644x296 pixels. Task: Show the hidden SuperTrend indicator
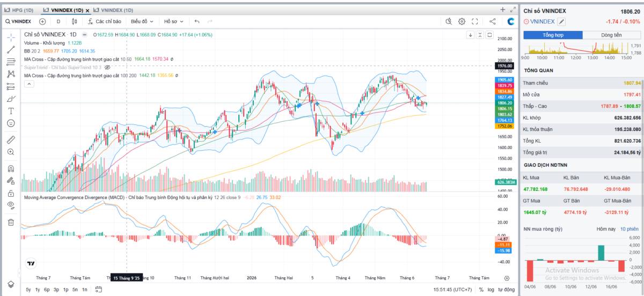click(107, 68)
